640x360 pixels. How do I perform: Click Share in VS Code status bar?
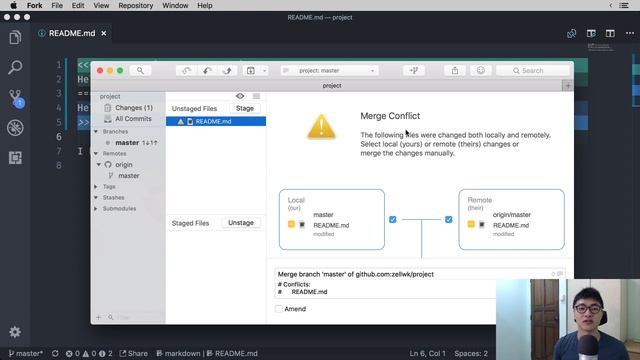[134, 353]
